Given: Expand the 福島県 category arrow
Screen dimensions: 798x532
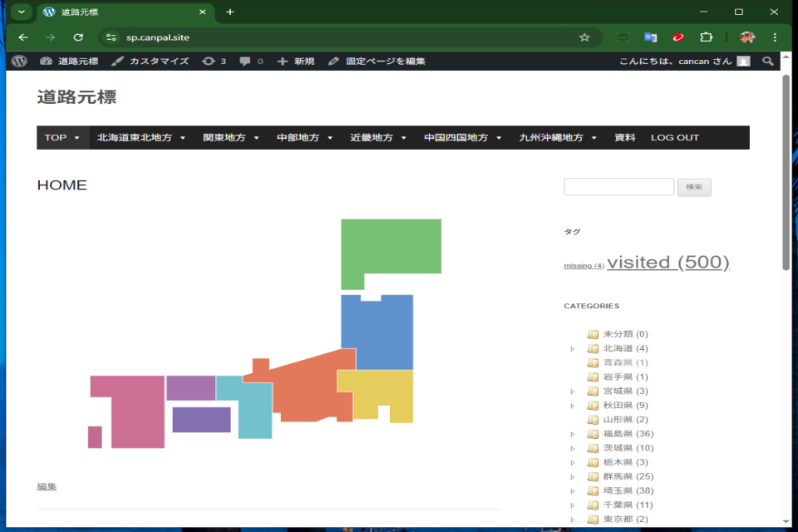Looking at the screenshot, I should pyautogui.click(x=573, y=434).
